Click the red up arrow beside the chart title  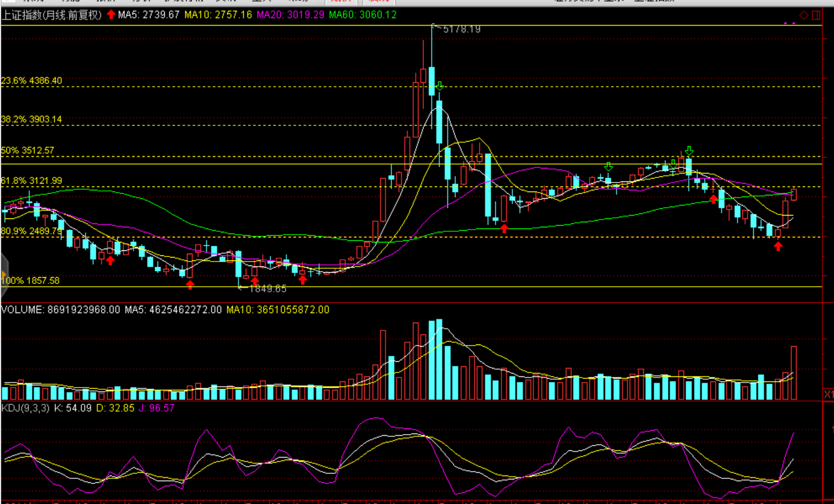pos(111,15)
